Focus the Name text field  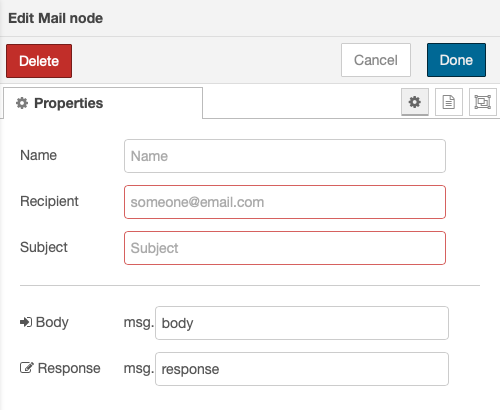(285, 156)
